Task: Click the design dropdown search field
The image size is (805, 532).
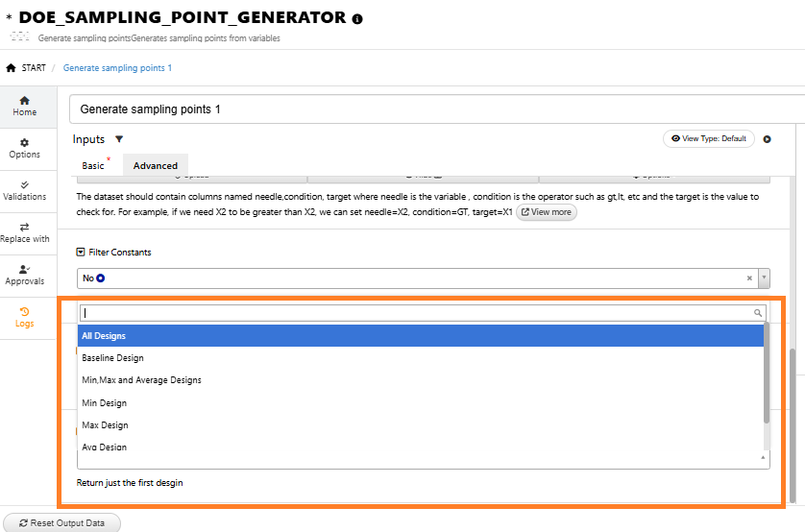Action: pos(423,313)
